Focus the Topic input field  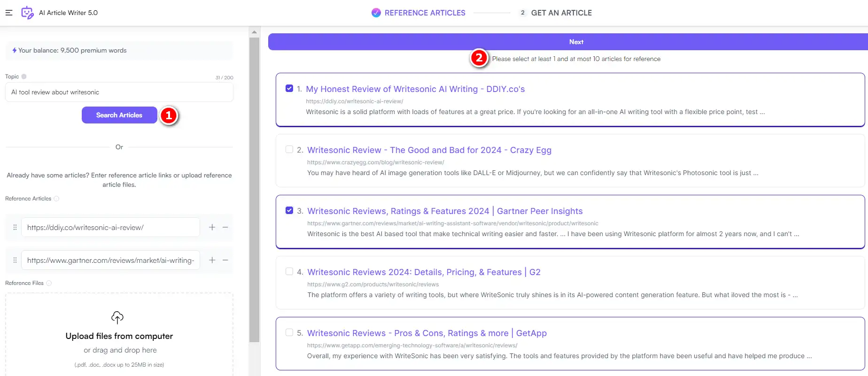point(119,92)
